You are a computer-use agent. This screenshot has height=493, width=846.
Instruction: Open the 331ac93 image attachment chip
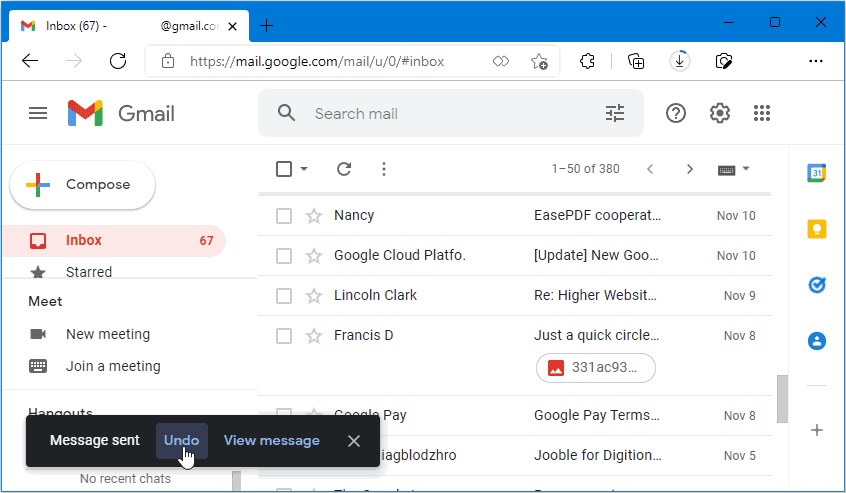pos(596,368)
